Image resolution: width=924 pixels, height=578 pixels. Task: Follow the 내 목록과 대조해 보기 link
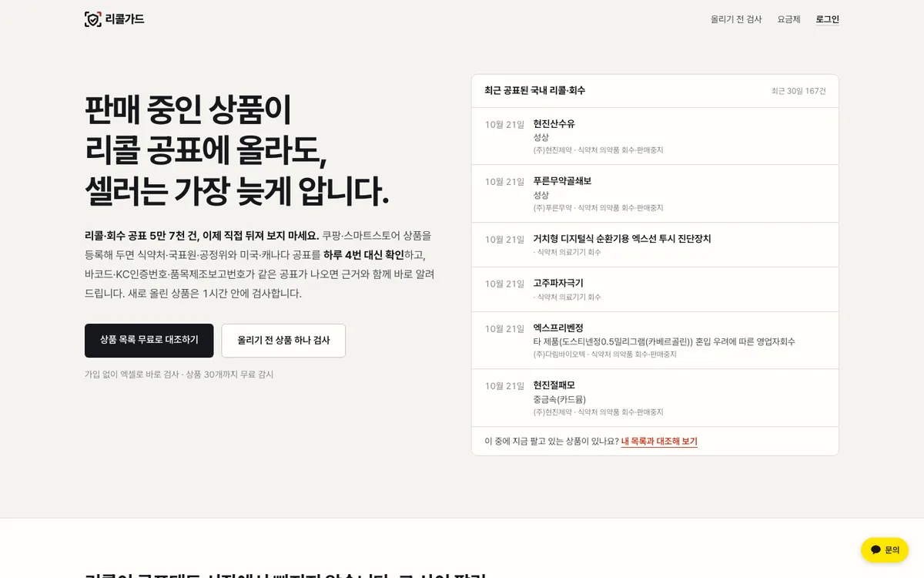pyautogui.click(x=659, y=442)
